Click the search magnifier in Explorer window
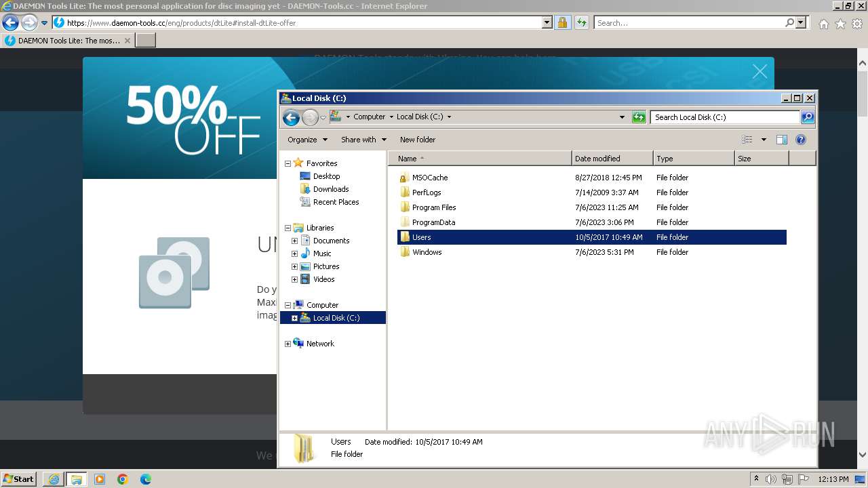 (807, 117)
